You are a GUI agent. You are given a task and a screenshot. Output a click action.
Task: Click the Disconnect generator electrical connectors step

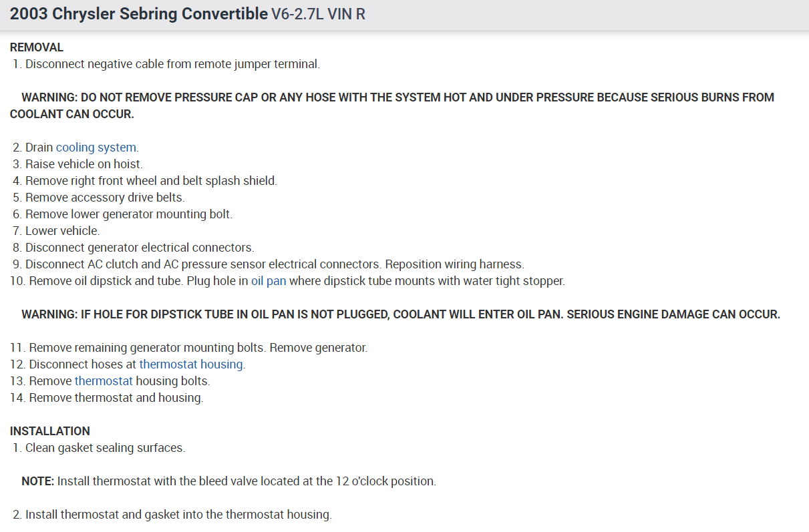139,248
